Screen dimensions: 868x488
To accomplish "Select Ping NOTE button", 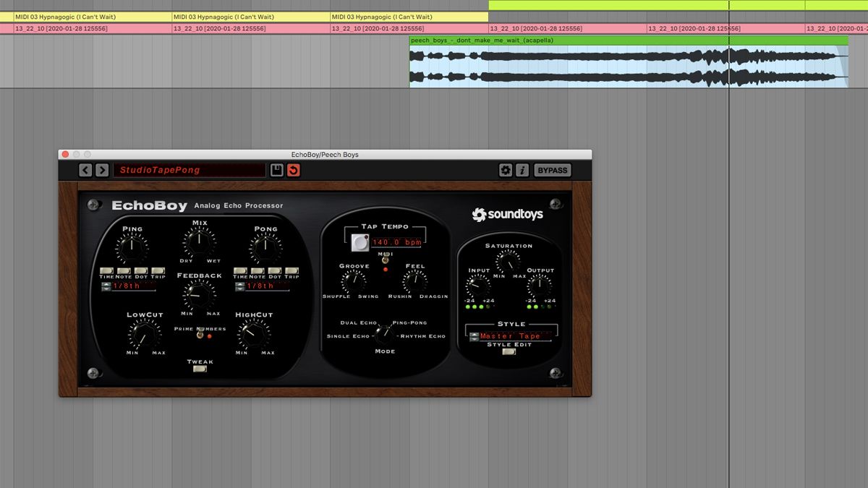I will pyautogui.click(x=124, y=270).
